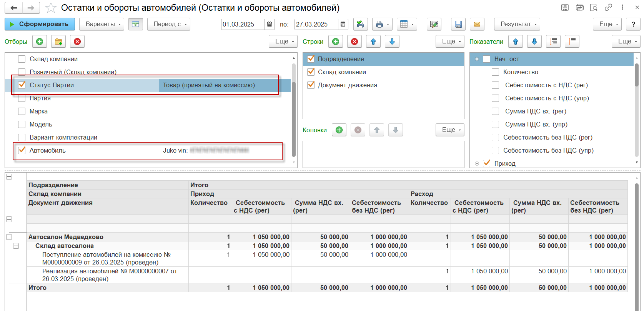Image resolution: width=644 pixels, height=311 pixels.
Task: Save the report result with blue diskette
Action: 458,24
